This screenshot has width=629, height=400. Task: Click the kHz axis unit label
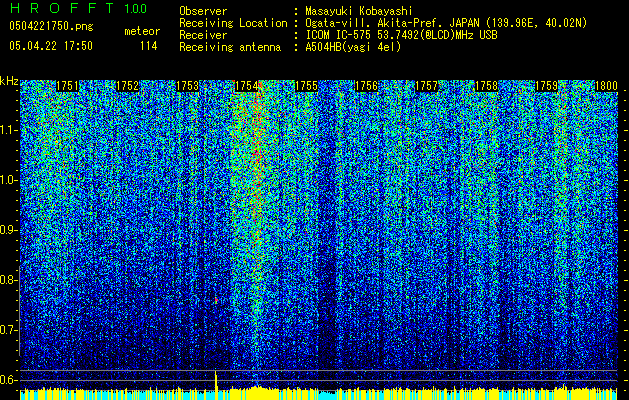point(9,81)
